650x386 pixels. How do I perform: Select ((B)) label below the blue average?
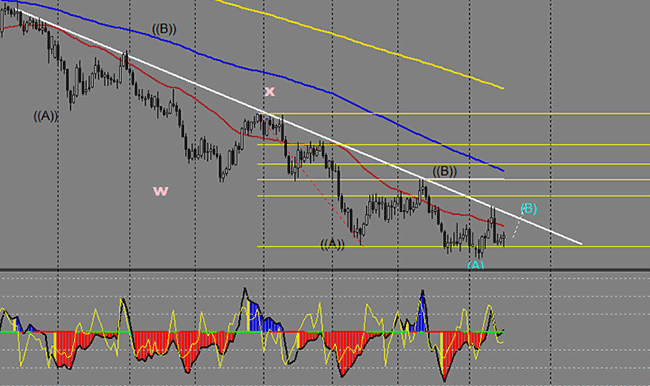point(164,29)
